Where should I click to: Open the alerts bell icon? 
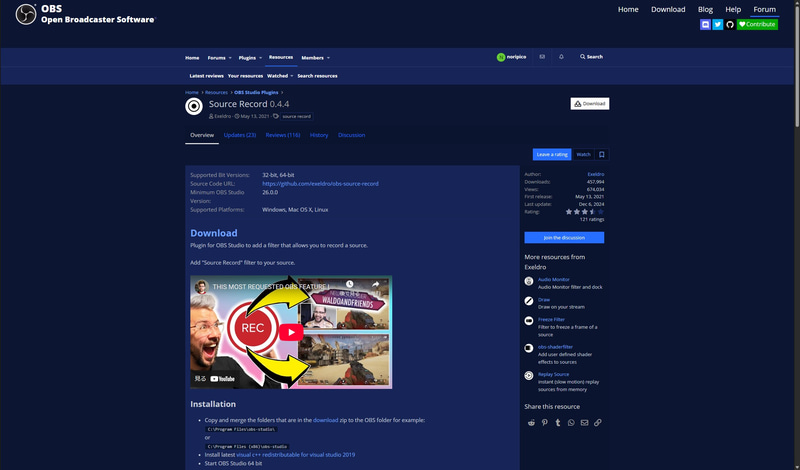pos(561,57)
